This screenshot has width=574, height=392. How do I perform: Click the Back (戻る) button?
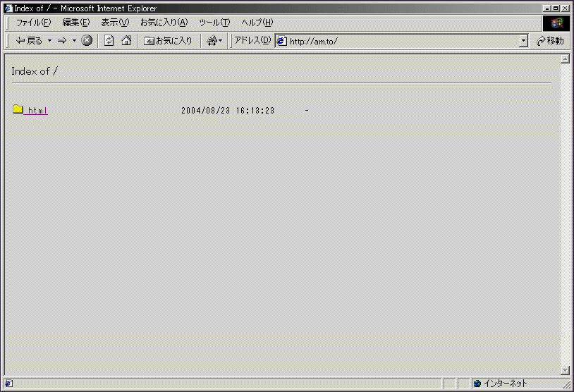tap(28, 41)
